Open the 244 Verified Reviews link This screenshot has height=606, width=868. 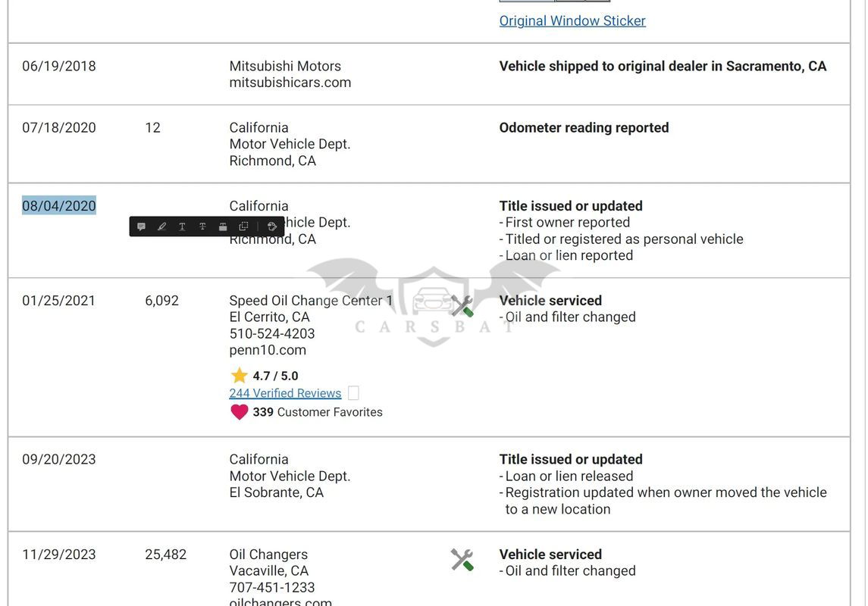(285, 393)
